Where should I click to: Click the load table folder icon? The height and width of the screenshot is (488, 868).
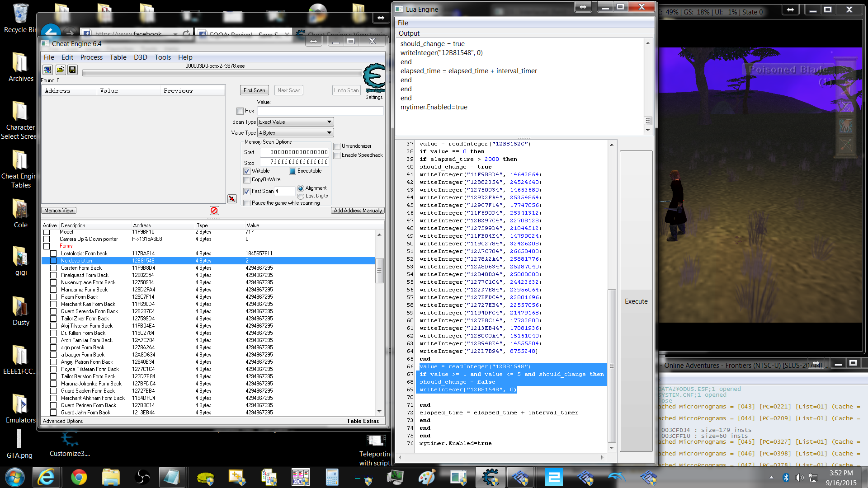point(60,70)
